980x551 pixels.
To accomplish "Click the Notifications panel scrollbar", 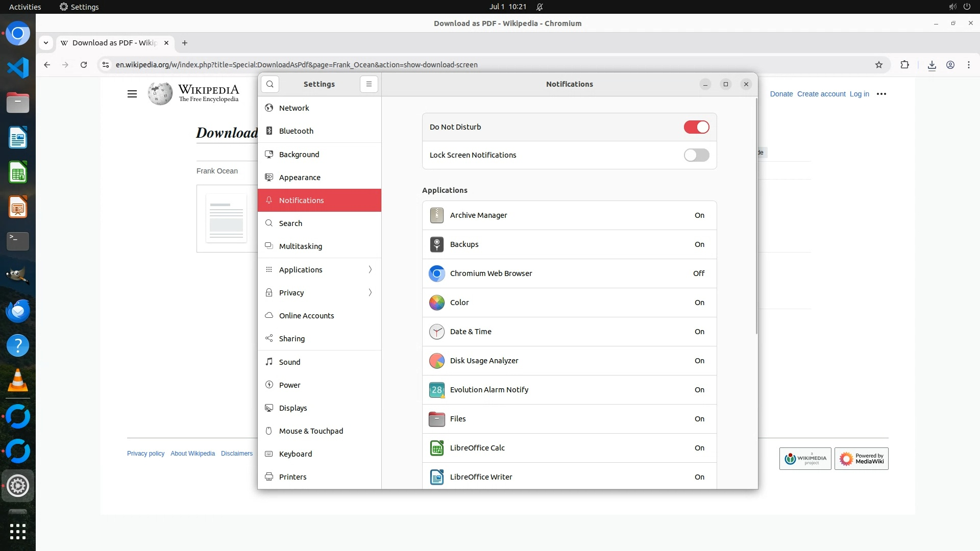I will pyautogui.click(x=756, y=217).
